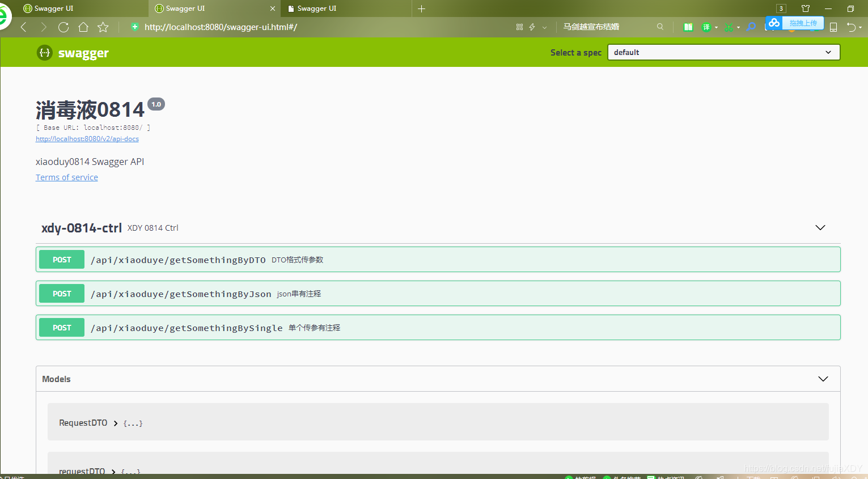Close the second Swagger UI tab
Screen dimensions: 868x479
pyautogui.click(x=273, y=9)
